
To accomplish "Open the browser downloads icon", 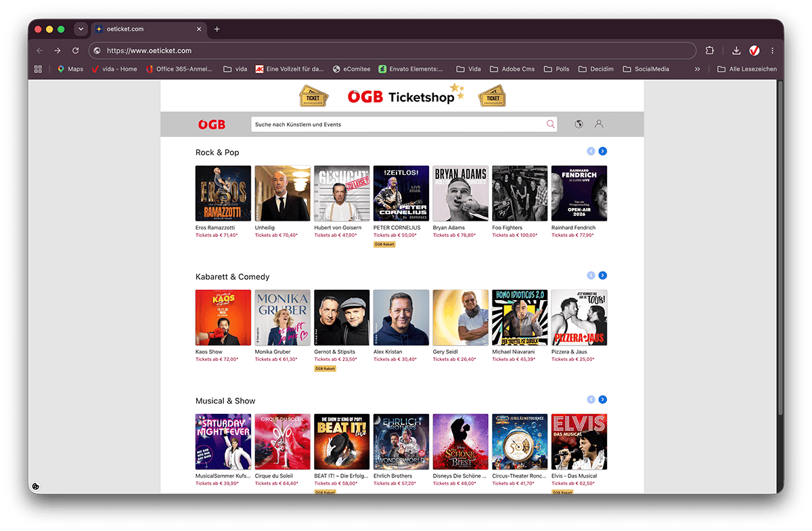I will coord(736,51).
